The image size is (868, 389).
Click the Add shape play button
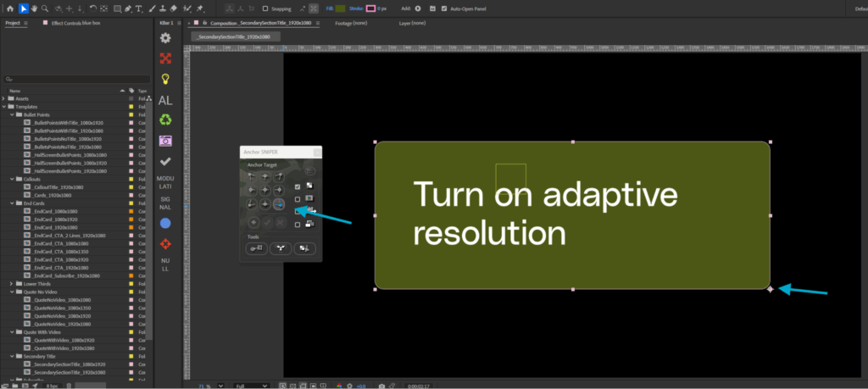click(418, 8)
